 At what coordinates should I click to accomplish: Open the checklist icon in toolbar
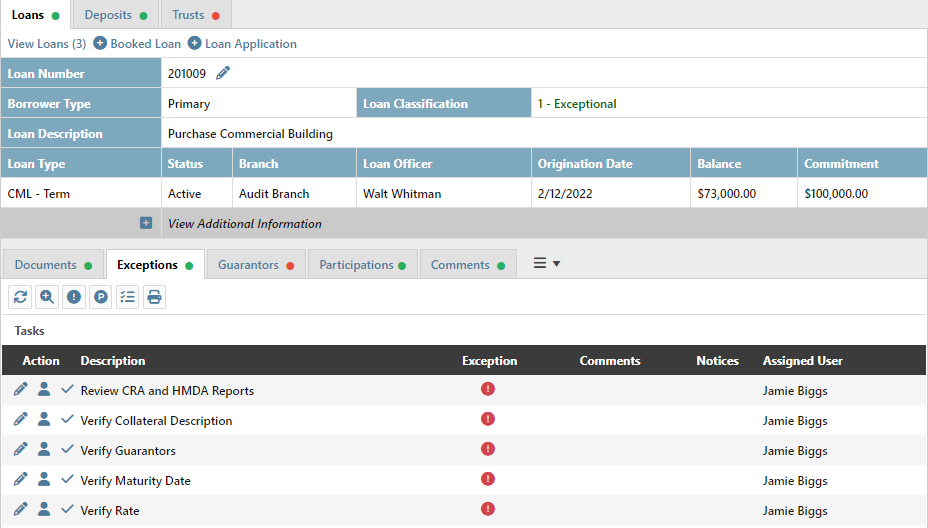click(127, 297)
